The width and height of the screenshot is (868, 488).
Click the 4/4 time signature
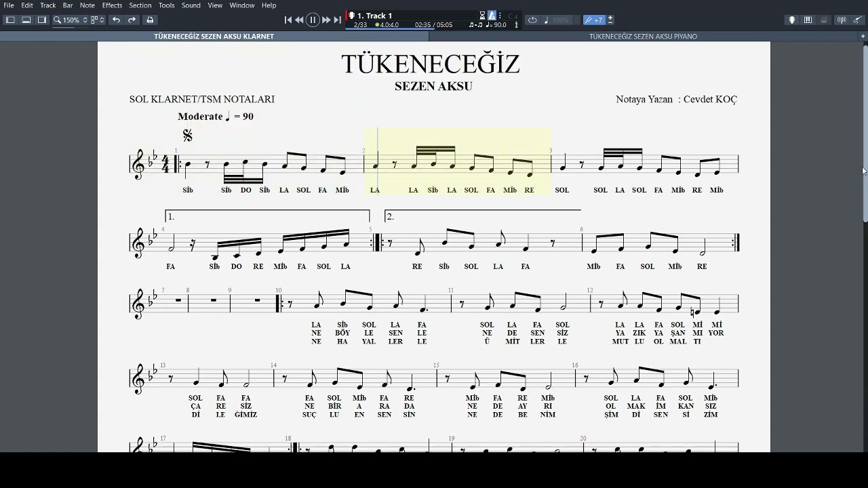click(x=165, y=164)
